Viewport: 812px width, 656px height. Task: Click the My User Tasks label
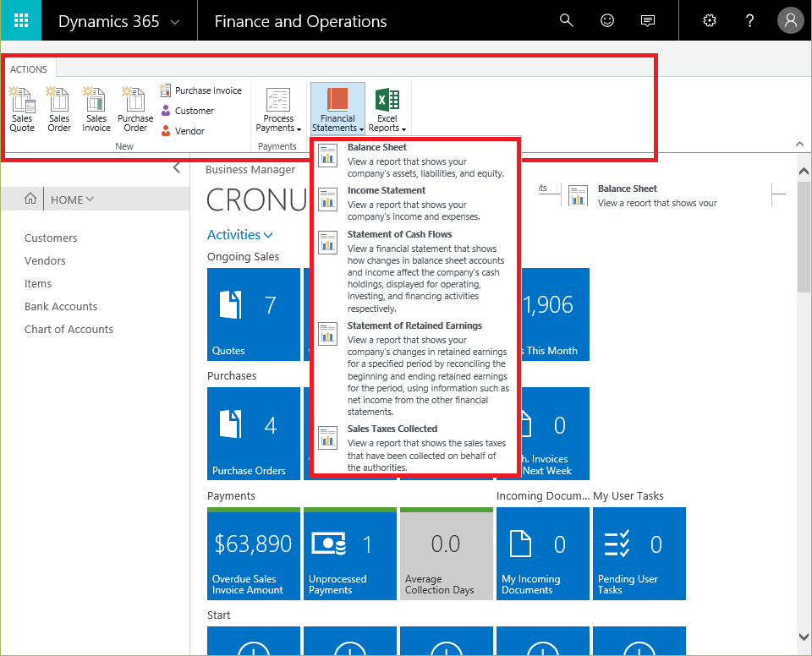pos(628,495)
